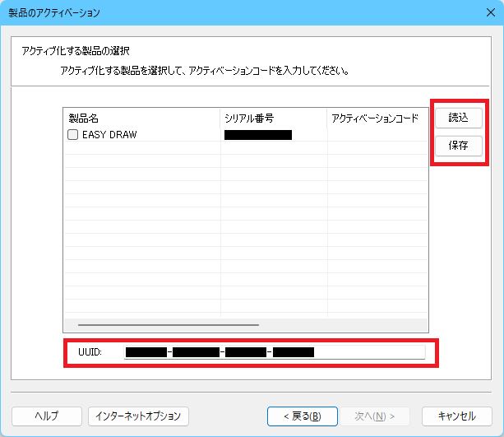Go back with the 戻る(B) button
504x437 pixels.
coord(302,416)
